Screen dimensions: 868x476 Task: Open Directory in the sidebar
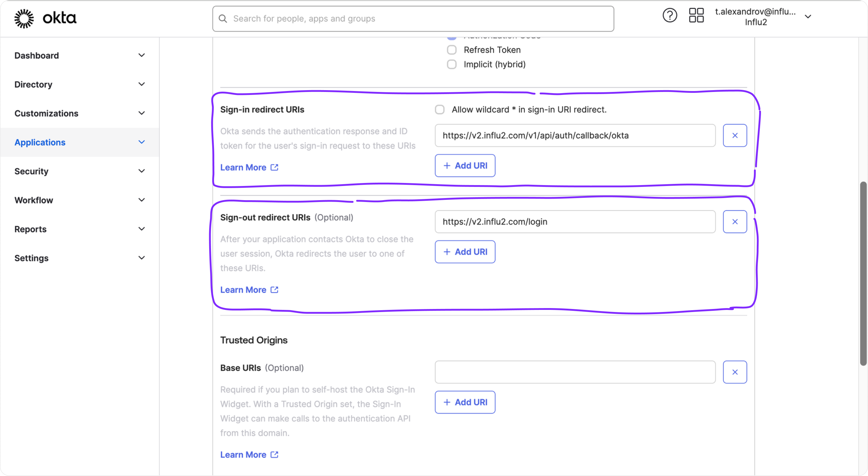point(33,84)
